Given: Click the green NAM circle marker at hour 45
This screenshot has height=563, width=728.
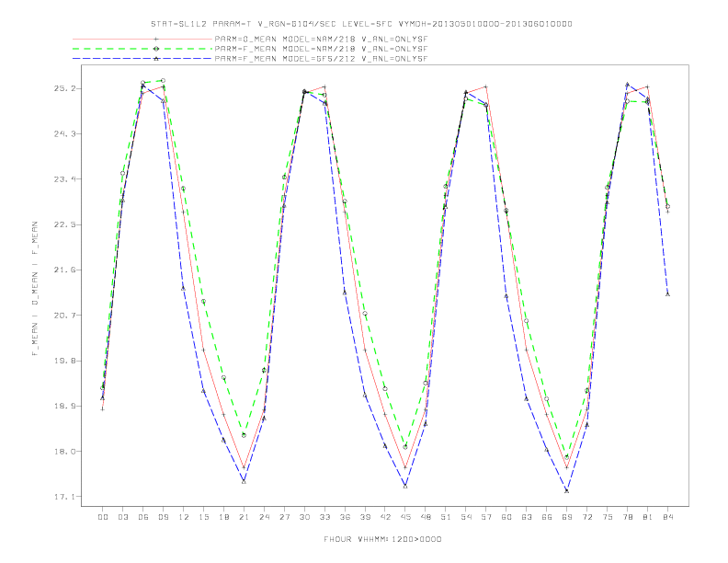Looking at the screenshot, I should coord(405,447).
